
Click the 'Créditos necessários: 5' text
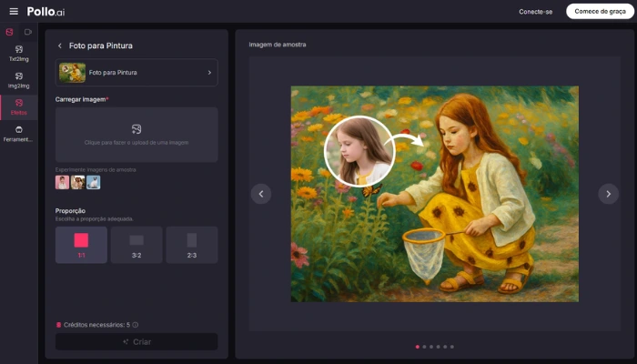pyautogui.click(x=96, y=325)
